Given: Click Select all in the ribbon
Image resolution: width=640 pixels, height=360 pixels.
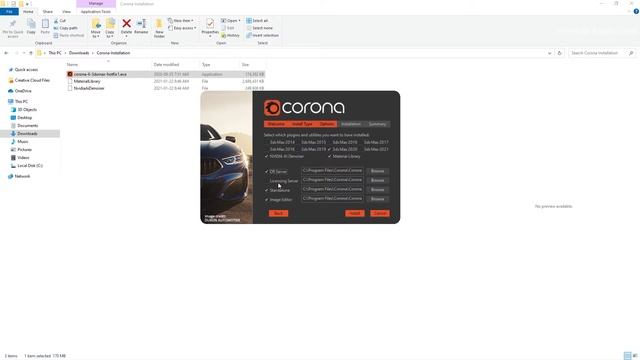Looking at the screenshot, I should click(x=257, y=20).
